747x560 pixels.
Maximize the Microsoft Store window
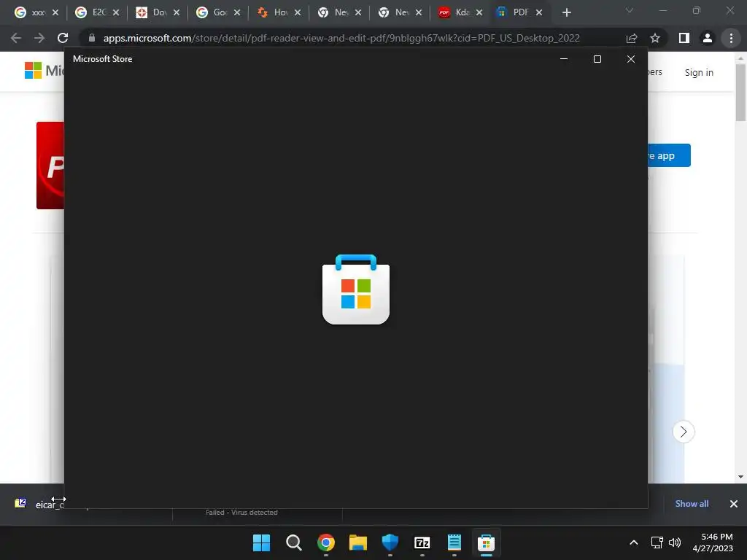tap(597, 59)
